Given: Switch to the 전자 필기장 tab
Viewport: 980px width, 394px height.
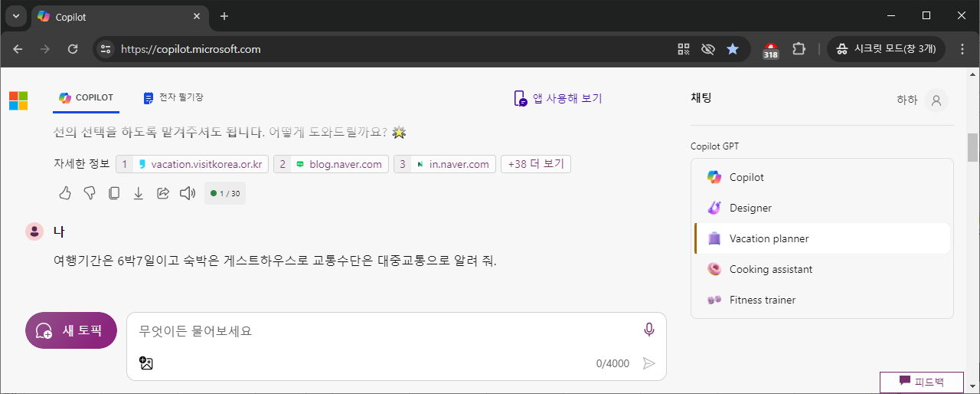Looking at the screenshot, I should (173, 98).
